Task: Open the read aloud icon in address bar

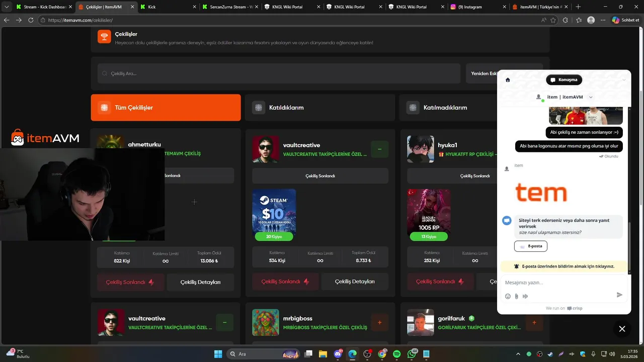Action: (x=544, y=20)
